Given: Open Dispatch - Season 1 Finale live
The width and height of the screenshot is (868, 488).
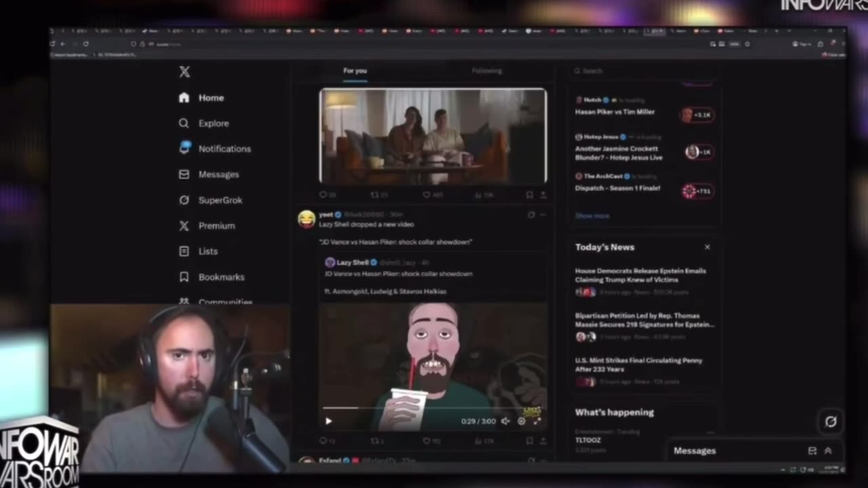Looking at the screenshot, I should pos(644,183).
